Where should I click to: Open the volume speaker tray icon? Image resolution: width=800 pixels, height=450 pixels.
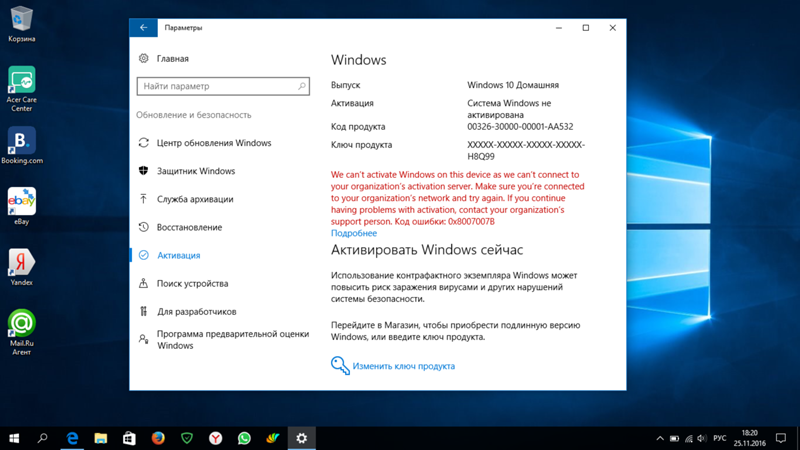[x=702, y=438]
